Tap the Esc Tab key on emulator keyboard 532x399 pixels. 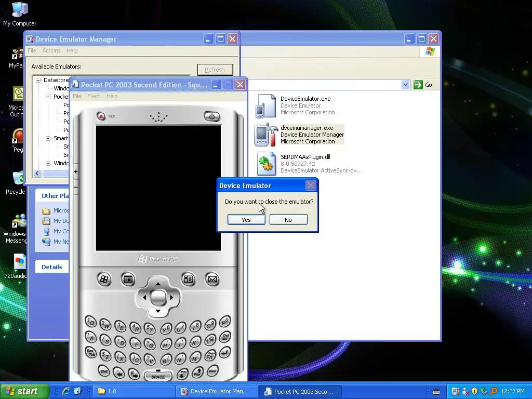tap(90, 352)
